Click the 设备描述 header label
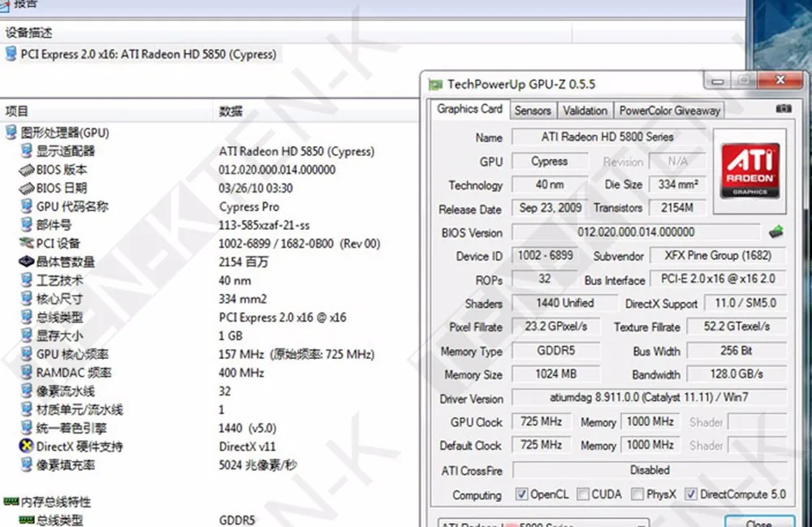Image resolution: width=812 pixels, height=527 pixels. pos(28,32)
